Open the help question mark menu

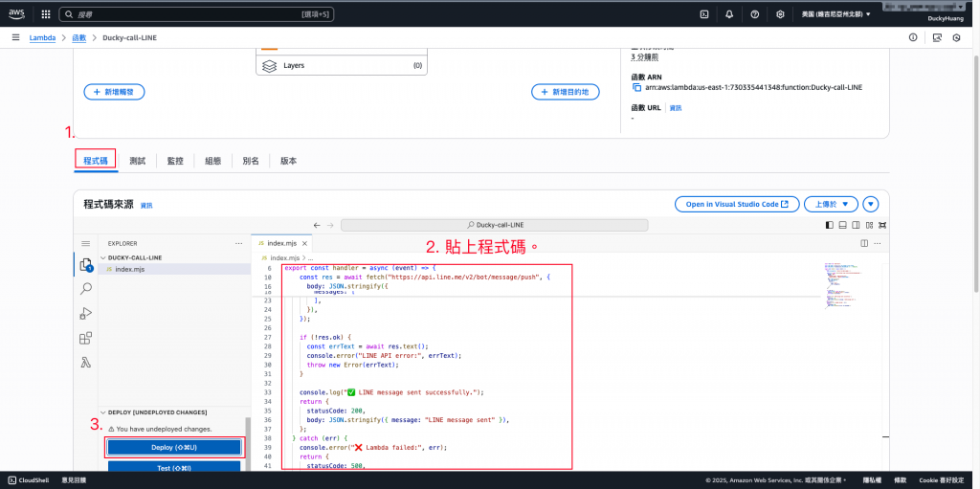point(754,14)
